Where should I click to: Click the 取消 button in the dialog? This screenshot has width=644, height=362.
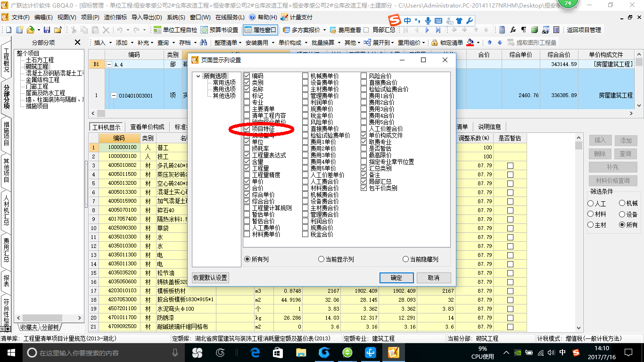click(x=434, y=278)
